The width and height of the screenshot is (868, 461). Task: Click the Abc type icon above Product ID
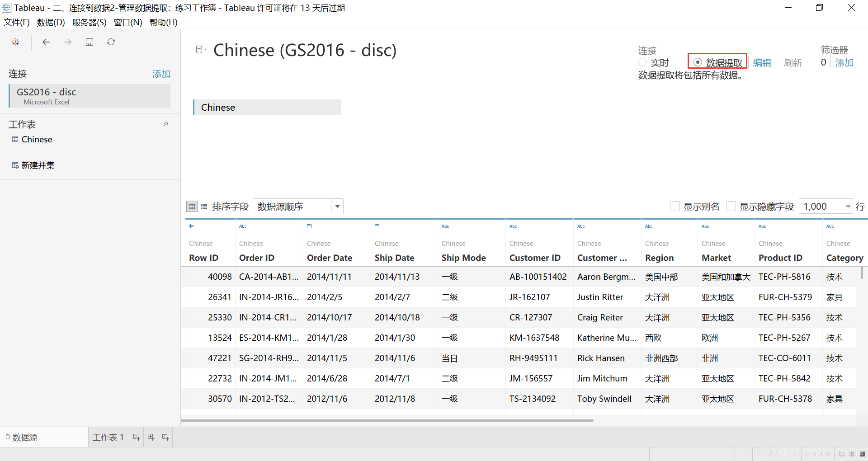click(x=762, y=226)
